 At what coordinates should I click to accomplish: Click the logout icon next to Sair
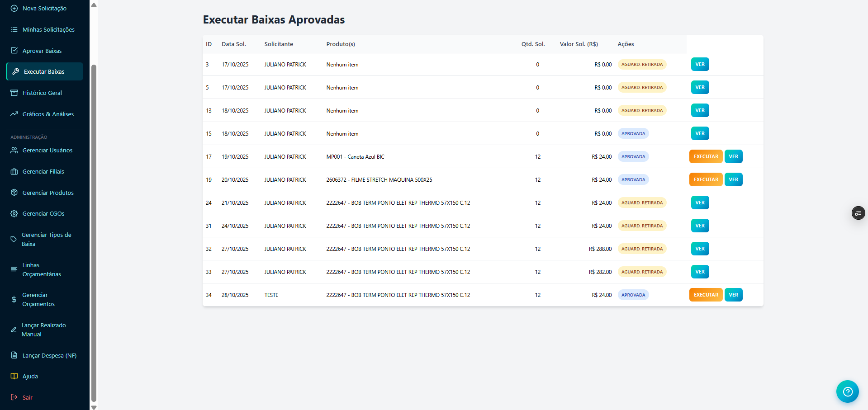point(14,398)
